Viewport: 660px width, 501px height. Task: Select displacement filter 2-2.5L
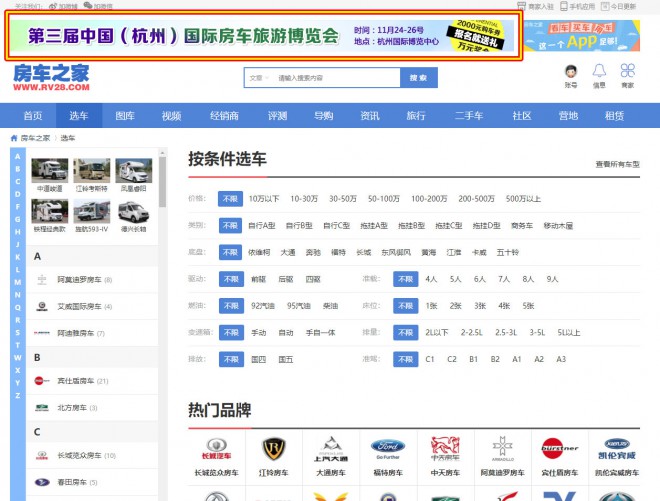(x=471, y=333)
